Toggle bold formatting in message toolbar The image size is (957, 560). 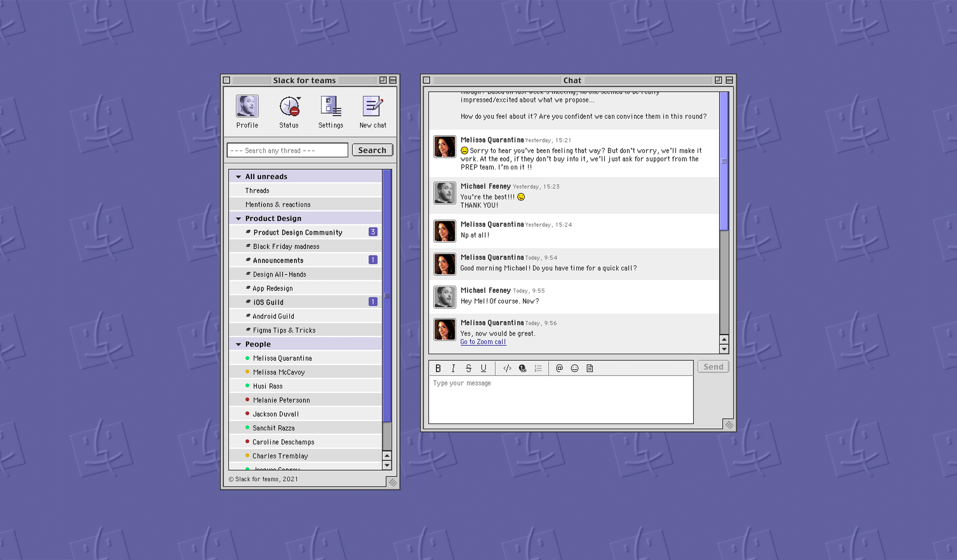click(438, 368)
